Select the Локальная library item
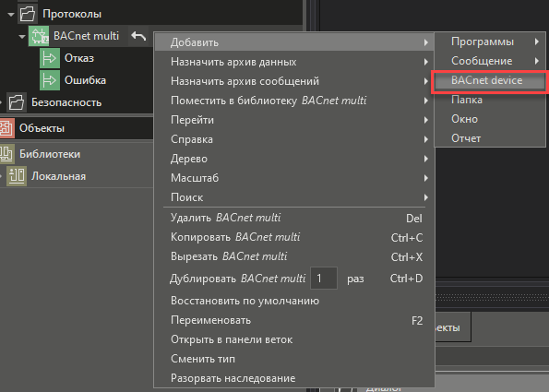Screen dimensions: 549x392 [x=58, y=176]
